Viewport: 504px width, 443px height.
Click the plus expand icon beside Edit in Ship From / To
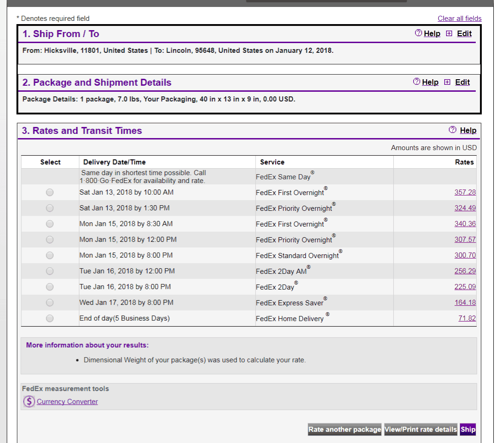pyautogui.click(x=449, y=33)
